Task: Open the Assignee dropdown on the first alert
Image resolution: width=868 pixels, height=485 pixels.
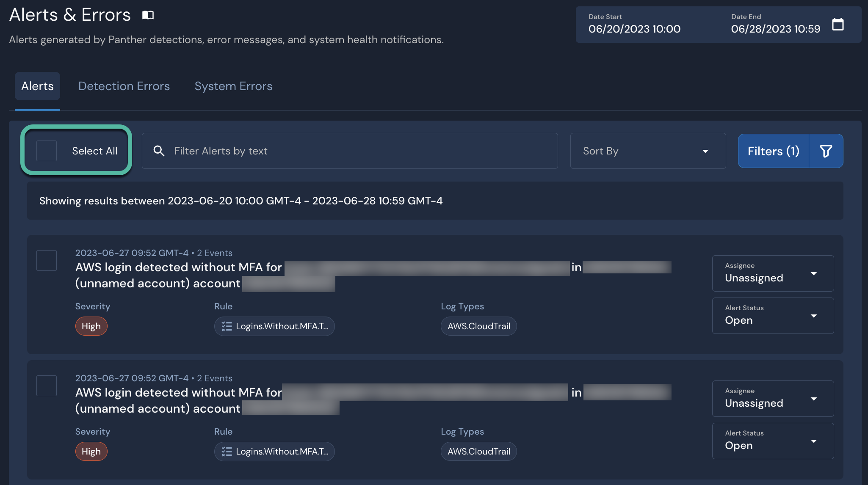Action: pos(772,273)
